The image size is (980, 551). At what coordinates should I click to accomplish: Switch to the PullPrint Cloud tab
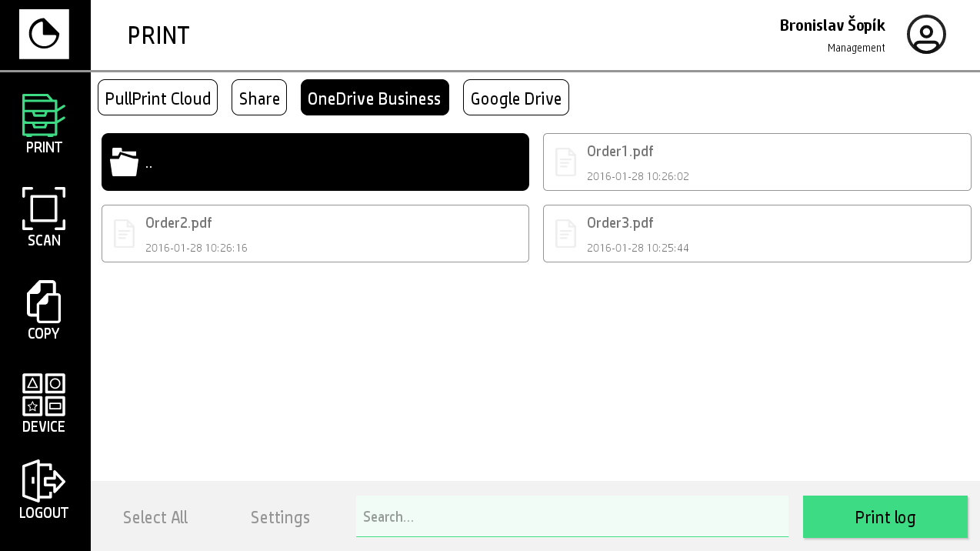coord(158,98)
